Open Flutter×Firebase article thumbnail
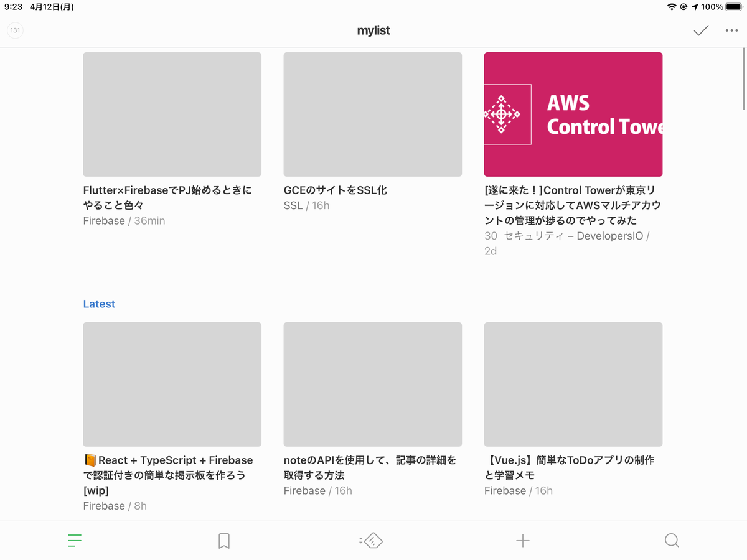The image size is (747, 560). [172, 114]
